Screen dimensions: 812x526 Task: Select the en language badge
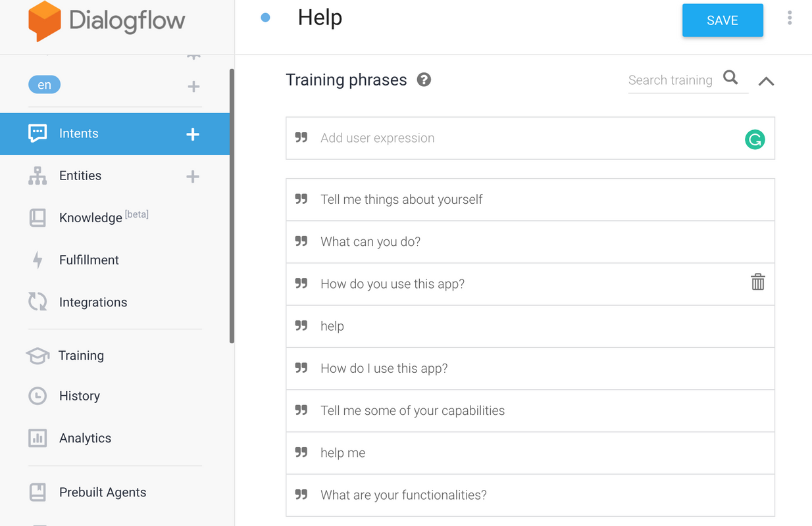pyautogui.click(x=44, y=85)
